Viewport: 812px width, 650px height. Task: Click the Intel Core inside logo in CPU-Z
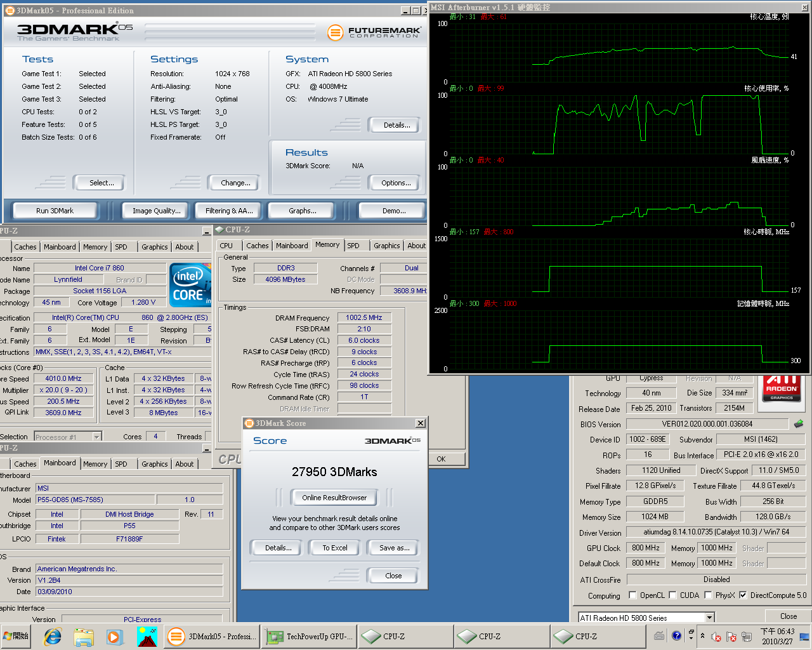191,284
